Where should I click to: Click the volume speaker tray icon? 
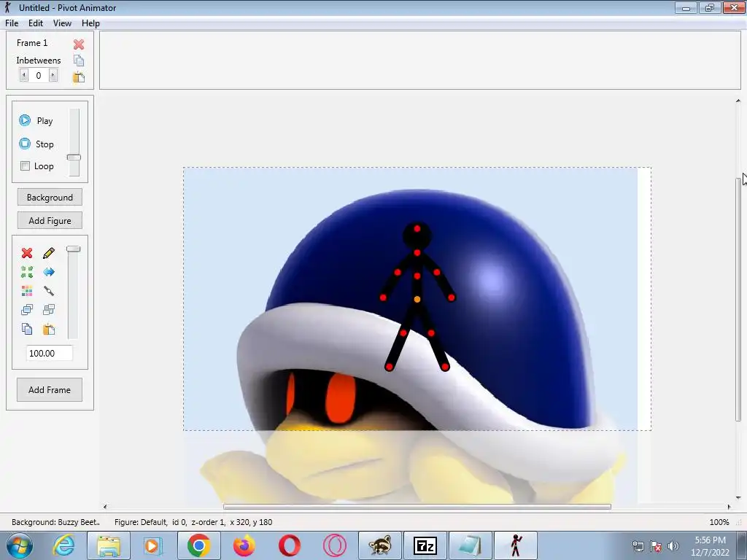point(673,546)
